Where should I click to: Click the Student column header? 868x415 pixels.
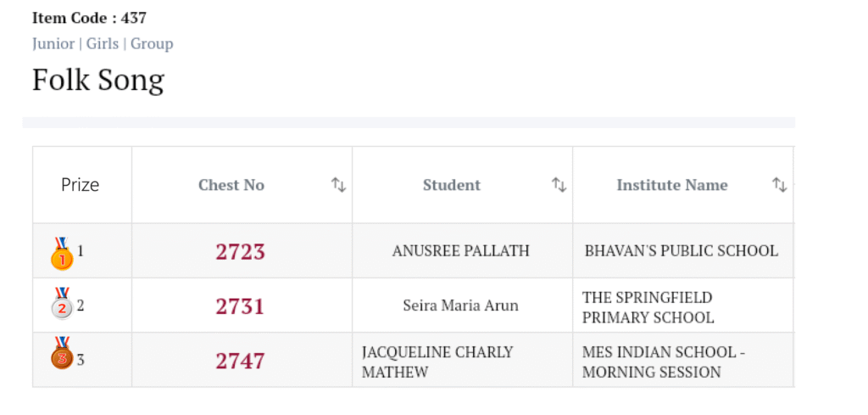click(x=452, y=185)
